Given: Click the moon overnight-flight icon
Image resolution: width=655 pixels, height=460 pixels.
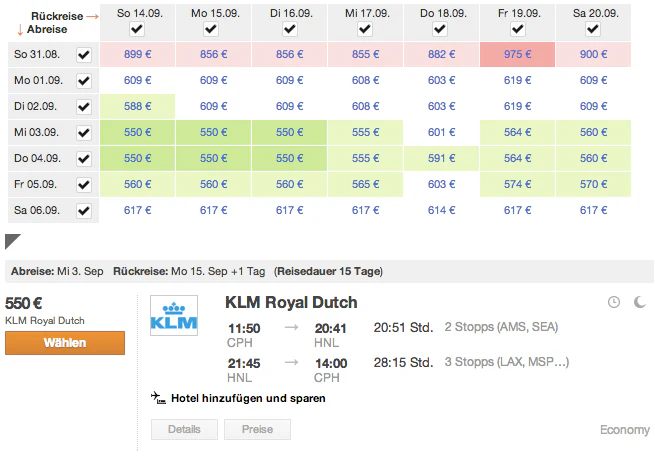Looking at the screenshot, I should tap(639, 302).
